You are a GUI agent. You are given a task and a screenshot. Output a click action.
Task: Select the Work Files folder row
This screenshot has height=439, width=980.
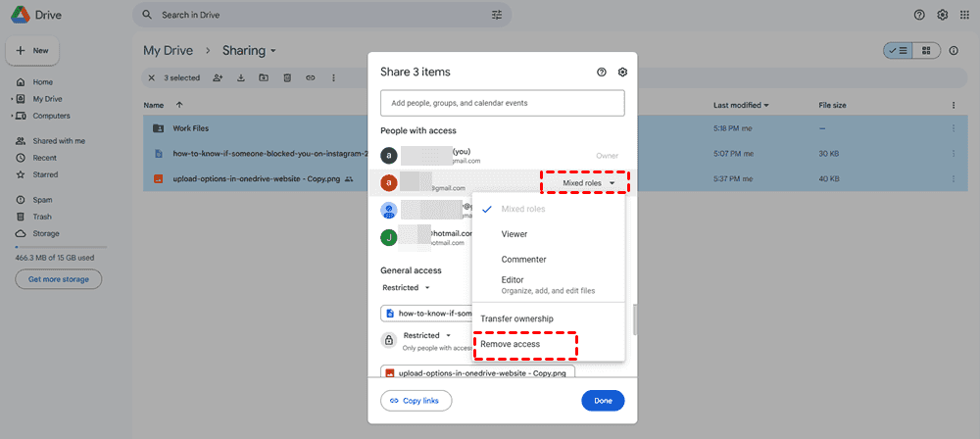pos(554,128)
